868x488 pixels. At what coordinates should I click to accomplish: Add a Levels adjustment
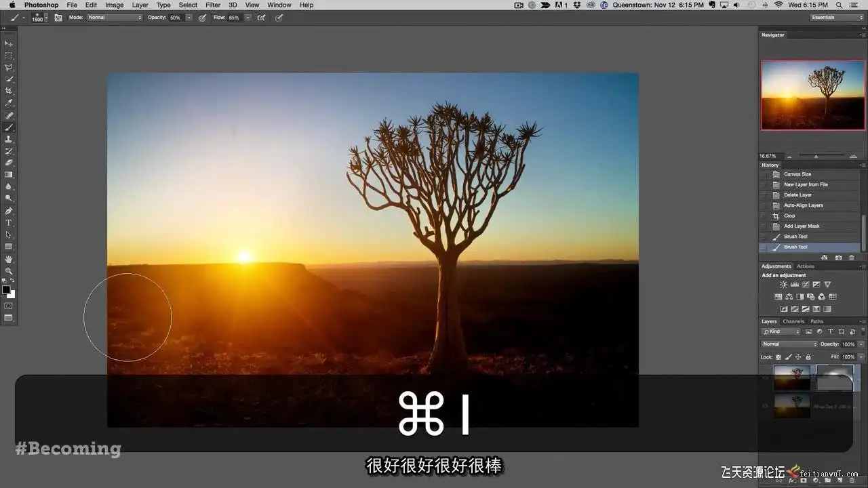point(794,285)
